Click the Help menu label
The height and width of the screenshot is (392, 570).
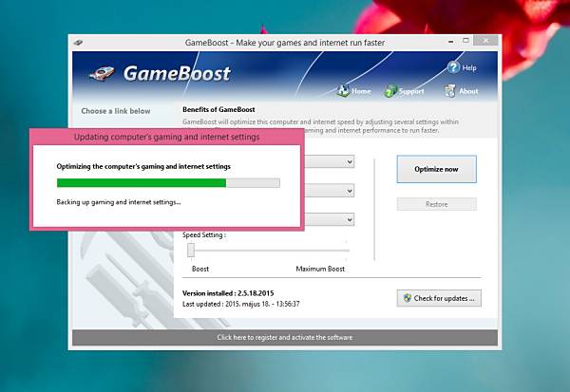tap(469, 67)
